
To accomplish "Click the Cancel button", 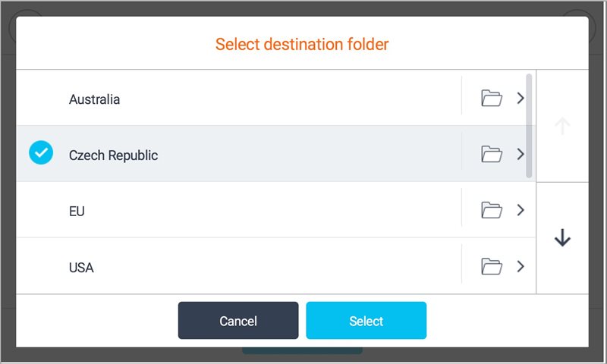I will click(x=238, y=320).
